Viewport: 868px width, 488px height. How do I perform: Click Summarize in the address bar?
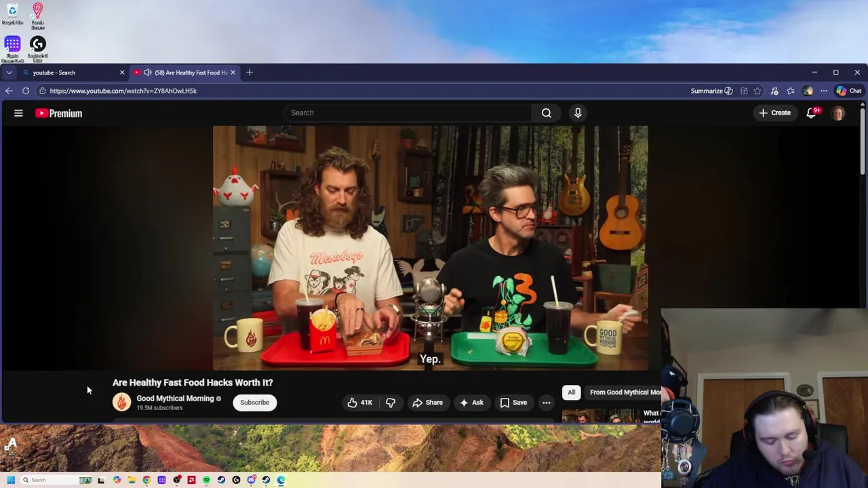point(711,91)
